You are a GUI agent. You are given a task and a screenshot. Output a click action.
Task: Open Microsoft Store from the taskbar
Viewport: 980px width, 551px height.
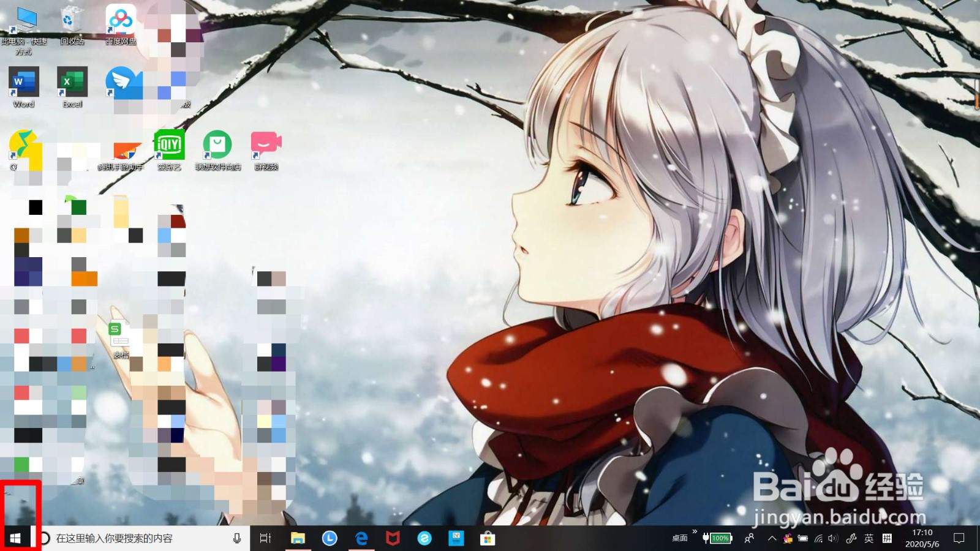488,538
